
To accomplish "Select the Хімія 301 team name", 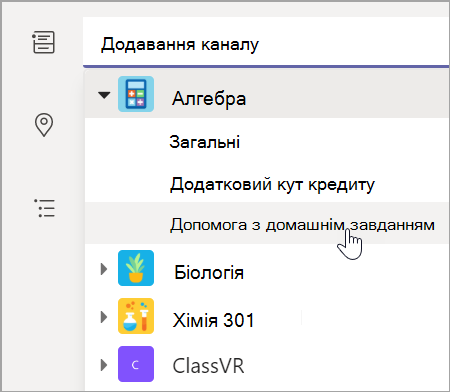I will (x=213, y=320).
